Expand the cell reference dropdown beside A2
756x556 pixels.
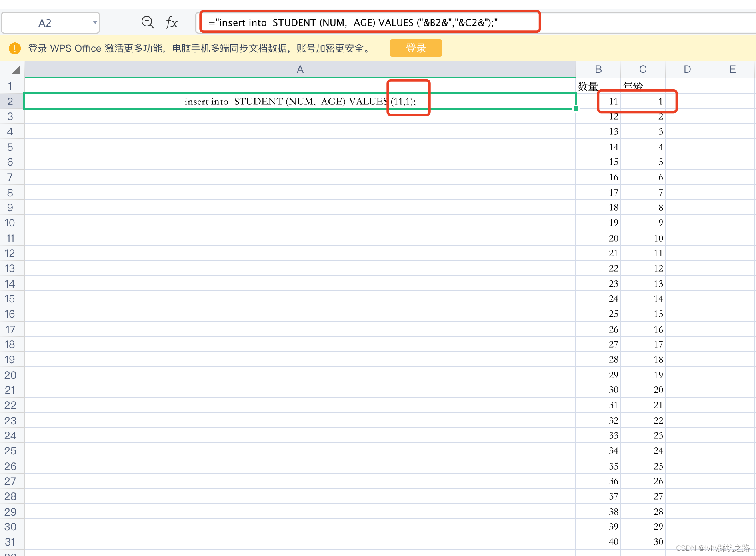pos(94,22)
